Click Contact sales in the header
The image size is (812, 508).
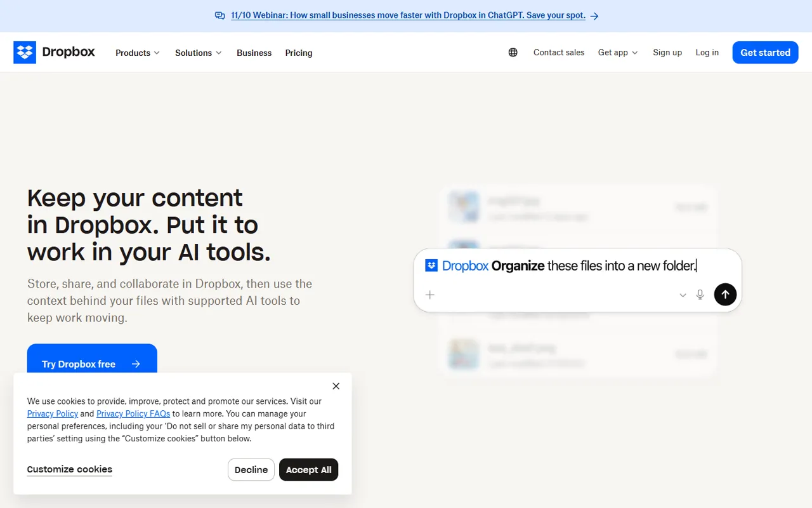point(559,53)
